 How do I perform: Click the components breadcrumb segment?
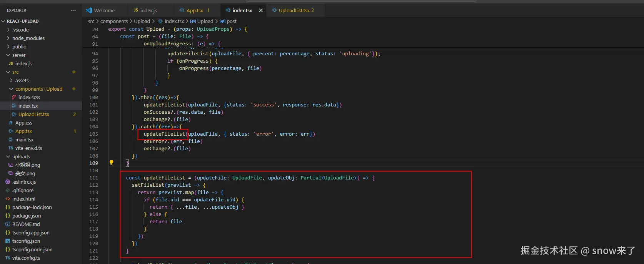(114, 21)
